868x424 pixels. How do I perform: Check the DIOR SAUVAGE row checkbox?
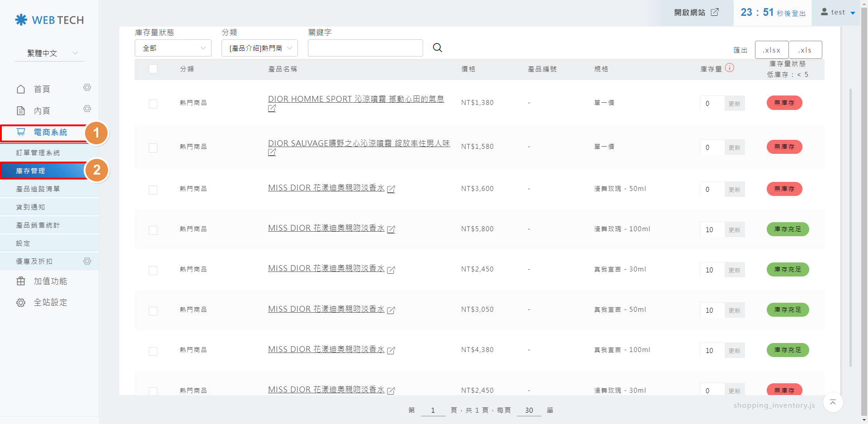(153, 148)
